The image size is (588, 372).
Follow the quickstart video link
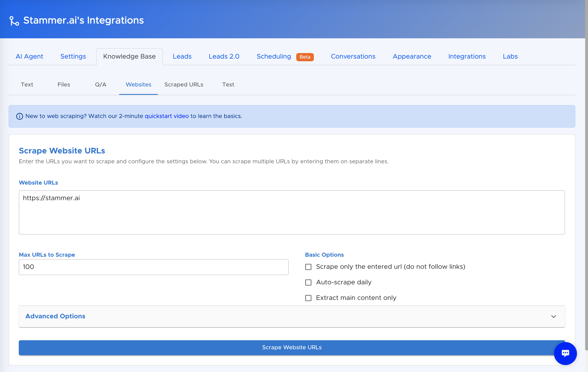(167, 116)
